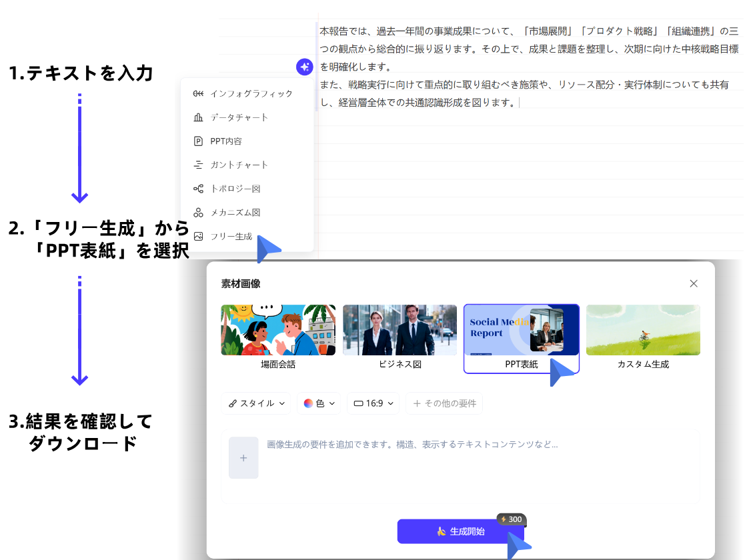This screenshot has height=560, width=747.
Task: Select the フリー生成 image icon
Action: pyautogui.click(x=198, y=235)
